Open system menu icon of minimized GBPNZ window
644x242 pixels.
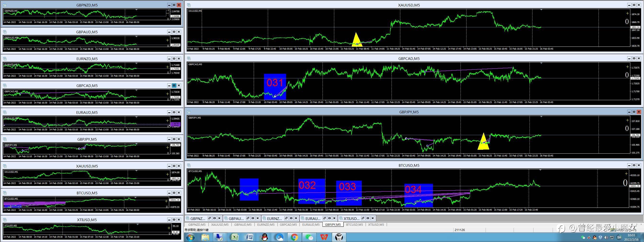(188, 218)
